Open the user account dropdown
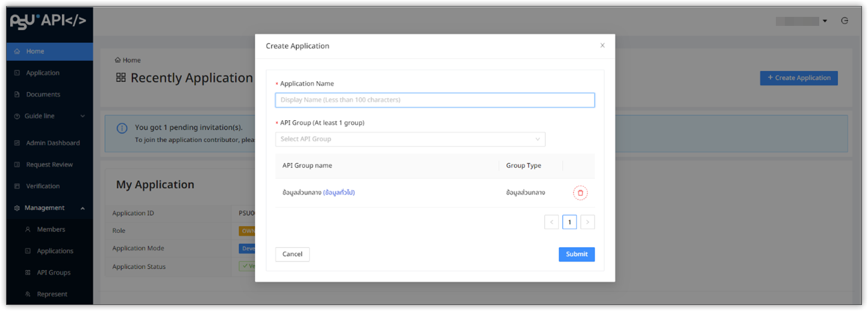 [x=802, y=21]
